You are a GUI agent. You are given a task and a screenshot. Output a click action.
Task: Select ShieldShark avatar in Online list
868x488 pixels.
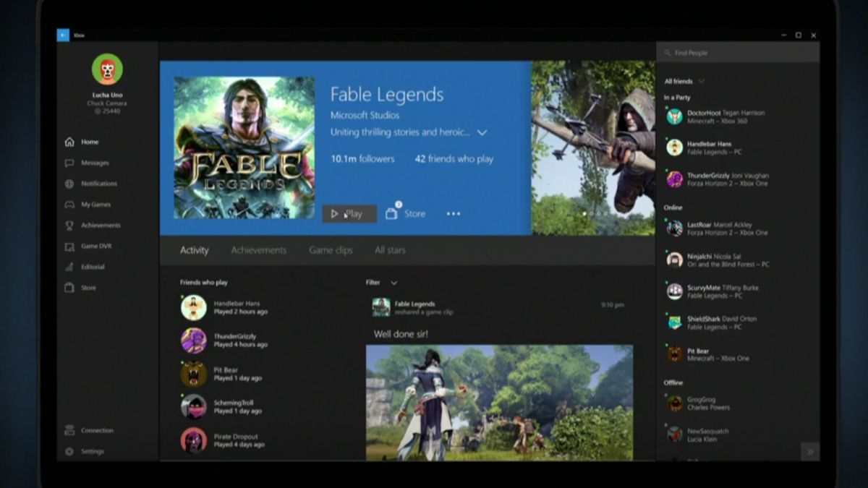pos(675,322)
